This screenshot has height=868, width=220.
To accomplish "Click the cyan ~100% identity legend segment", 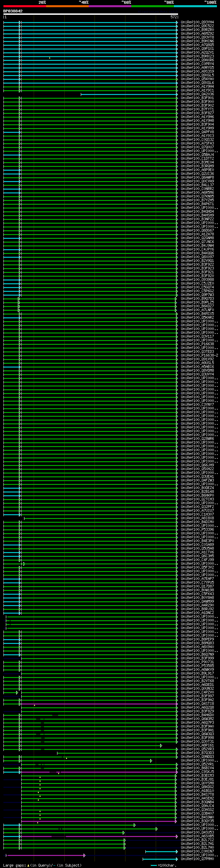I will pos(195,6).
